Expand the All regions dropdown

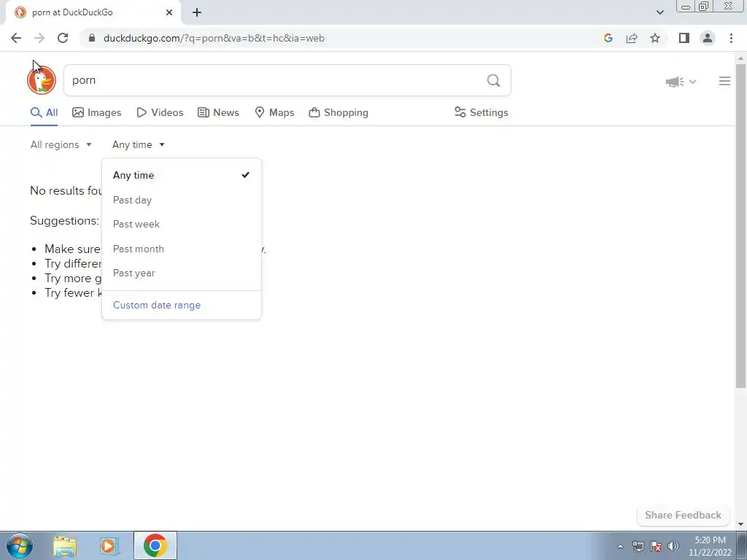[61, 145]
